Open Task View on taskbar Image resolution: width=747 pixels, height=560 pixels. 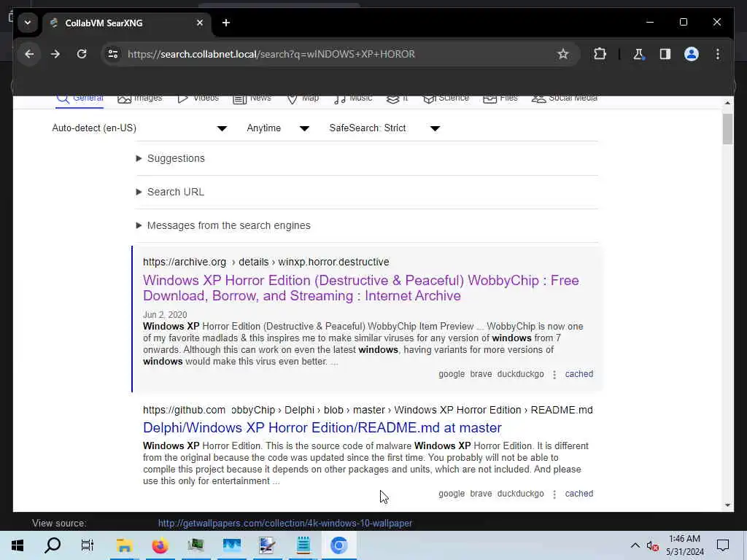[88, 545]
